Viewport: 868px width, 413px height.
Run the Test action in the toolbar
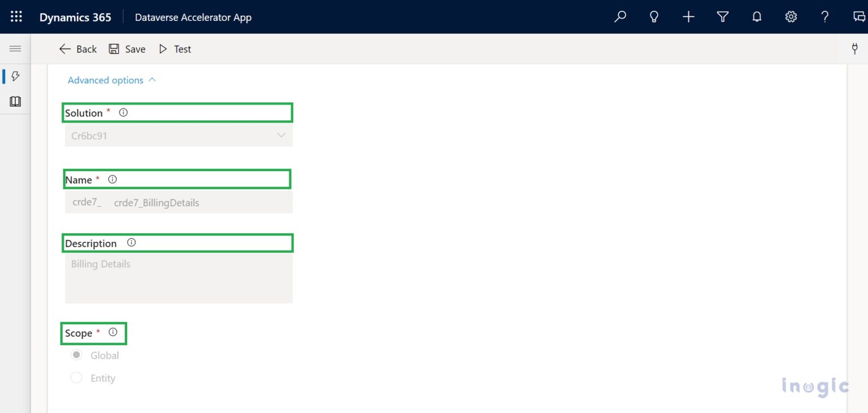175,49
